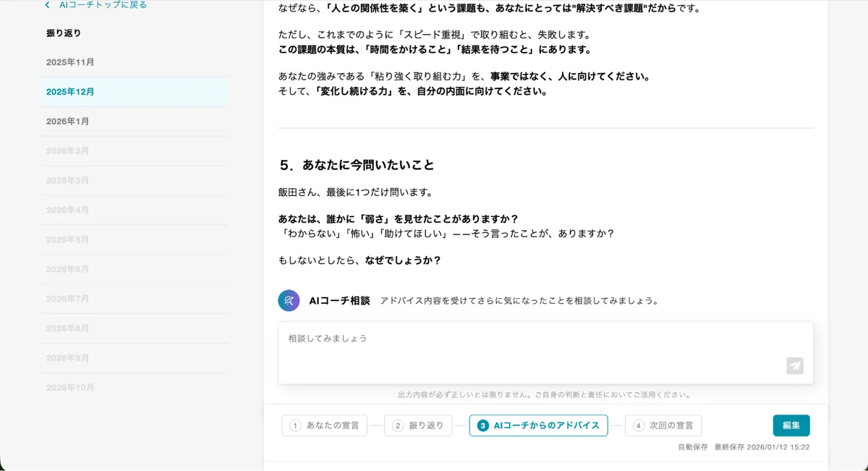The height and width of the screenshot is (471, 868).
Task: Open the 振り返り AIコーチからのアドバイス stage
Action: tap(538, 425)
